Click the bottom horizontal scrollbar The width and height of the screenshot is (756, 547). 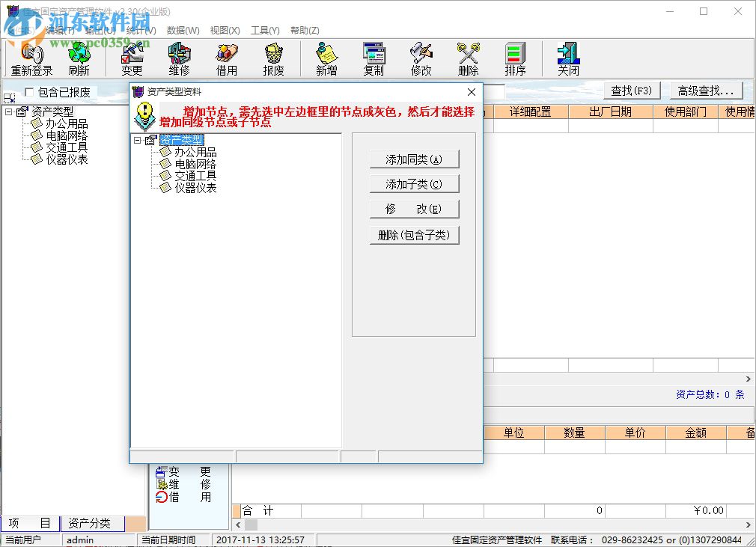coord(494,526)
